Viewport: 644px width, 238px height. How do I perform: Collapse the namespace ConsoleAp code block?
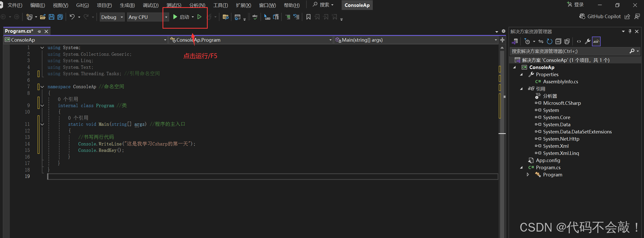[42, 87]
